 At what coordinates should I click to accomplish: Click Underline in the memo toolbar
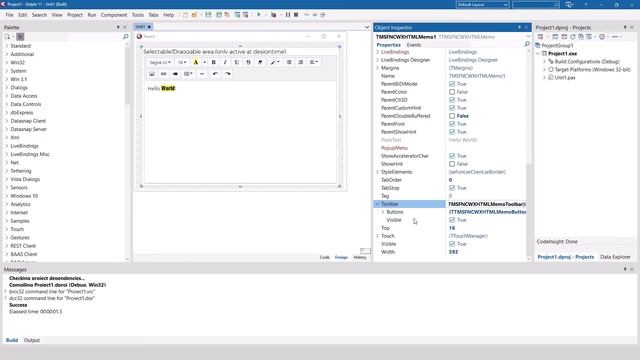(237, 62)
